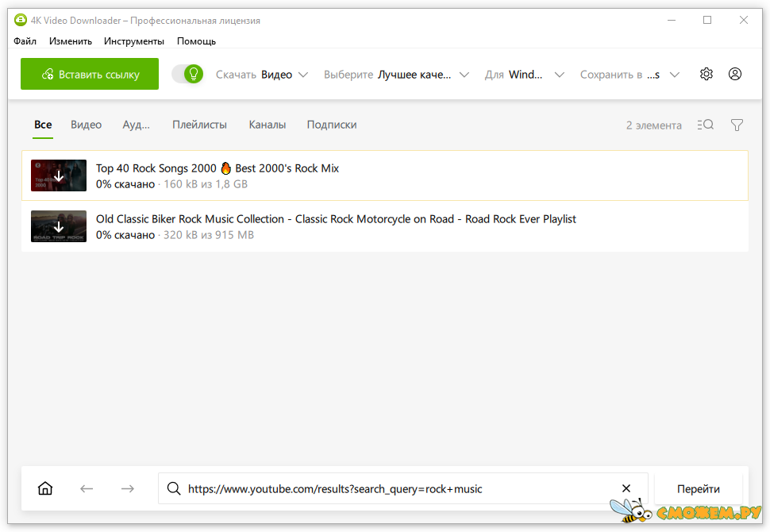Viewport: 770px width, 532px height.
Task: Open the filter funnel icon
Action: pos(737,125)
